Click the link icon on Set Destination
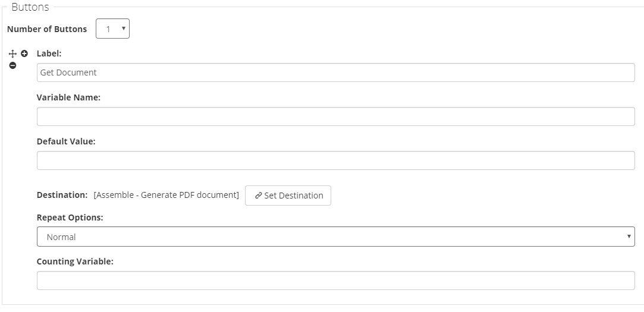644x312 pixels. [259, 196]
